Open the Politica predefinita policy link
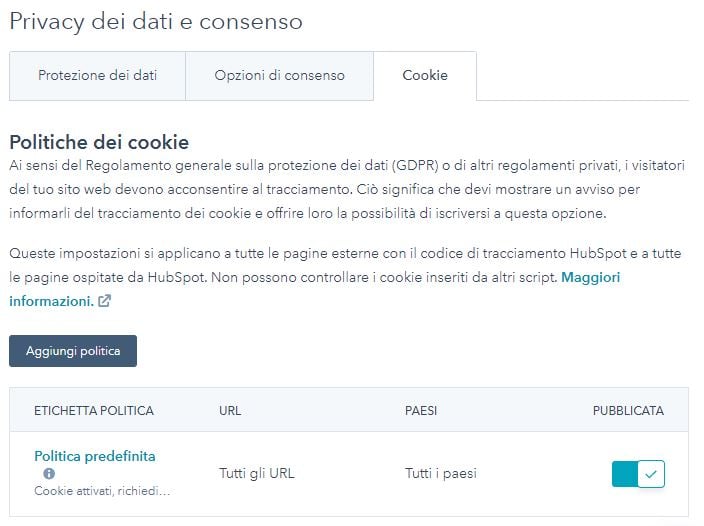 [95, 456]
